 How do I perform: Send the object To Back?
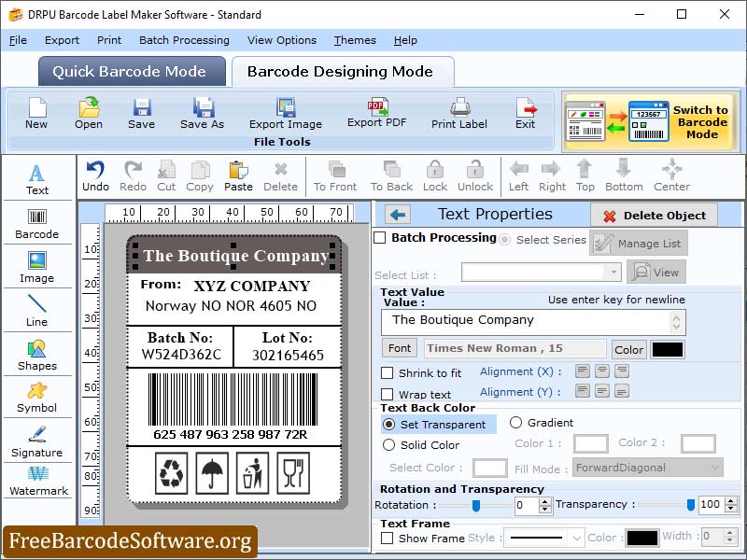click(390, 175)
